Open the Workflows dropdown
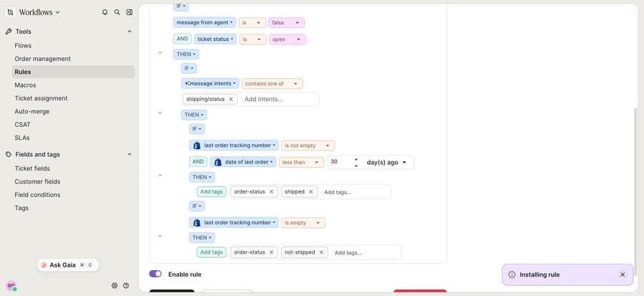This screenshot has width=644, height=296. 39,12
